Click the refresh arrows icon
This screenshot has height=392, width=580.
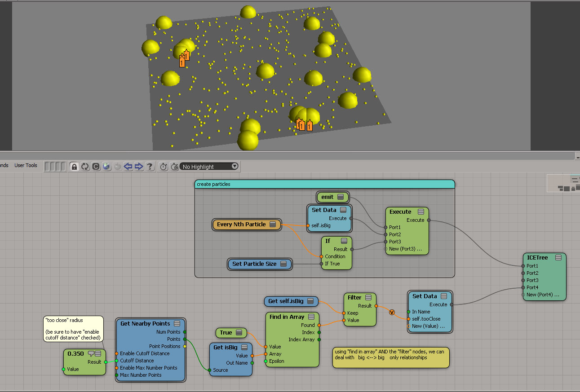click(85, 167)
